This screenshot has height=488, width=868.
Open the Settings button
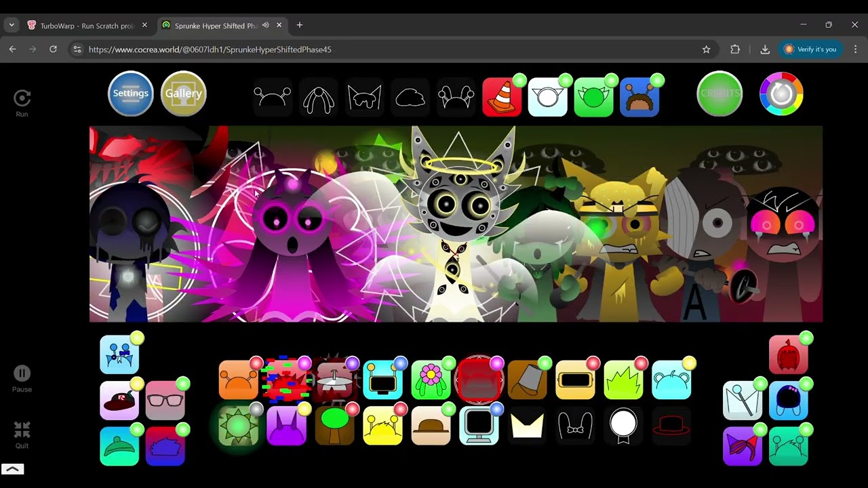tap(131, 94)
